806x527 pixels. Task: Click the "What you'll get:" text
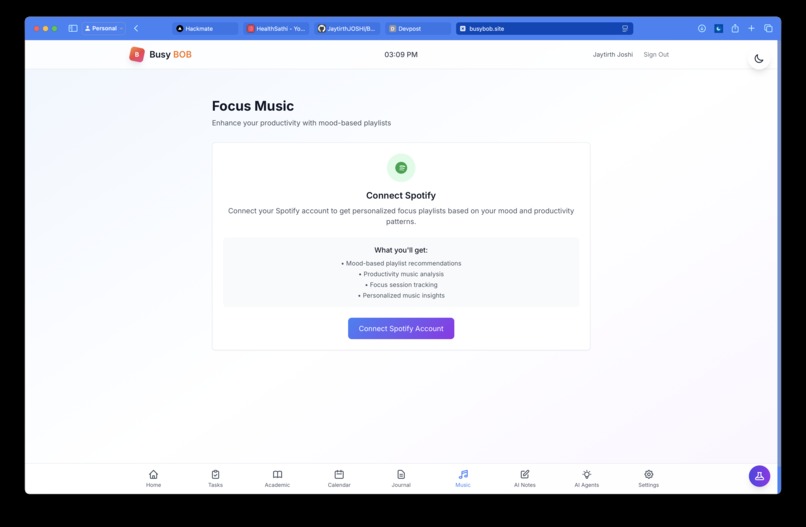click(401, 250)
